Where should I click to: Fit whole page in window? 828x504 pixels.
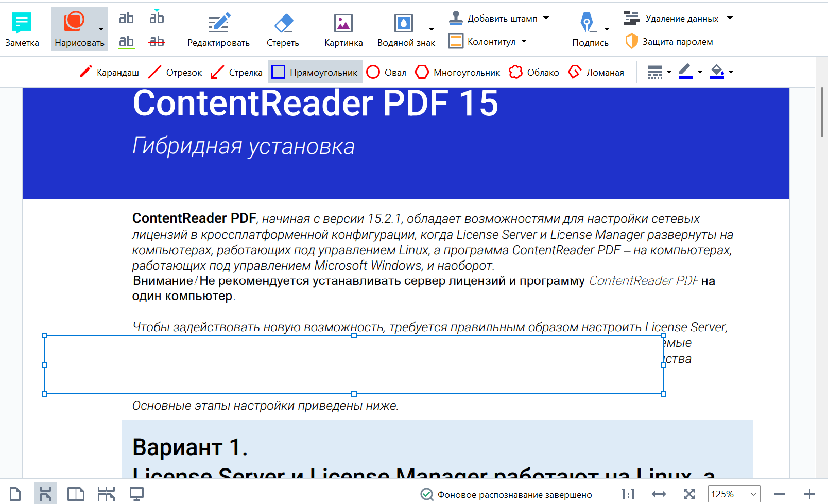pyautogui.click(x=689, y=494)
